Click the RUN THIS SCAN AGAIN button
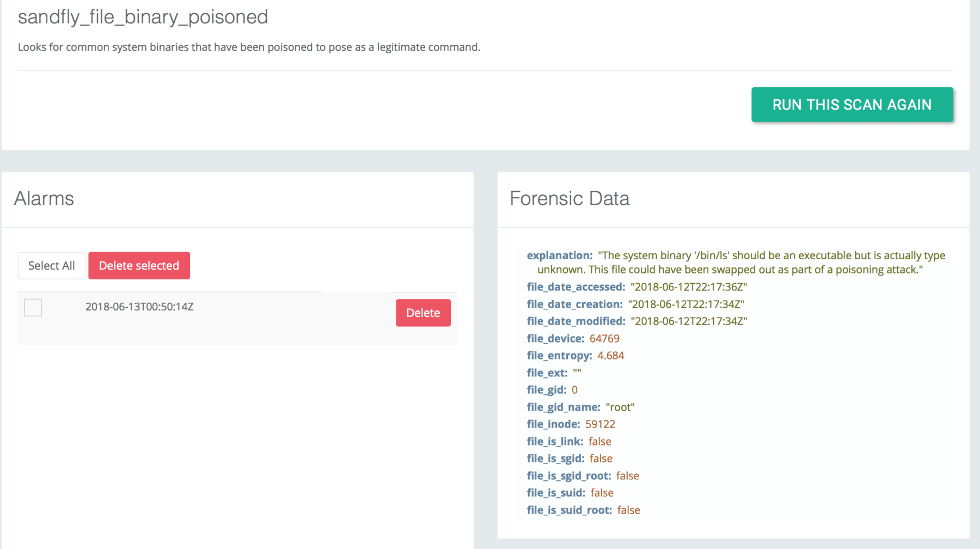The image size is (980, 549). (852, 105)
